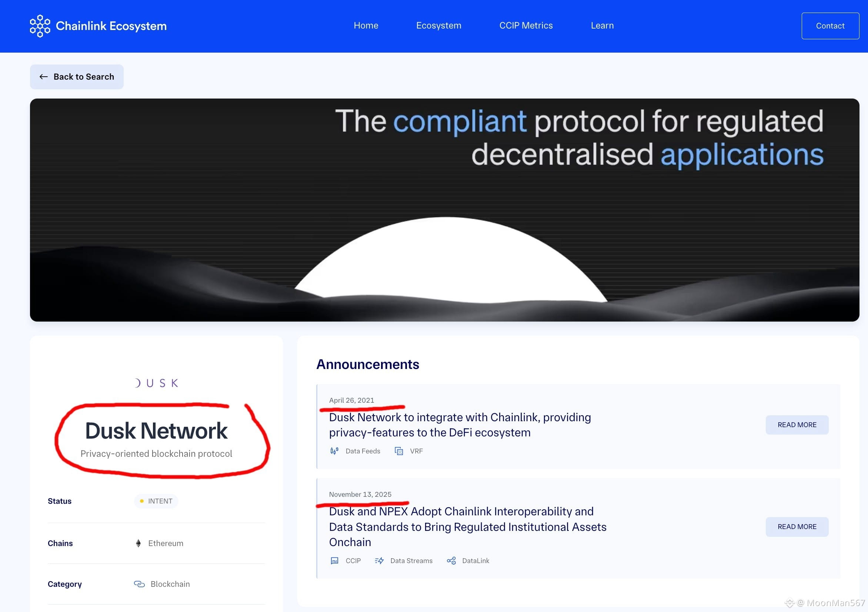Click the Dusk logo above Dusk Network
868x612 pixels.
(157, 383)
